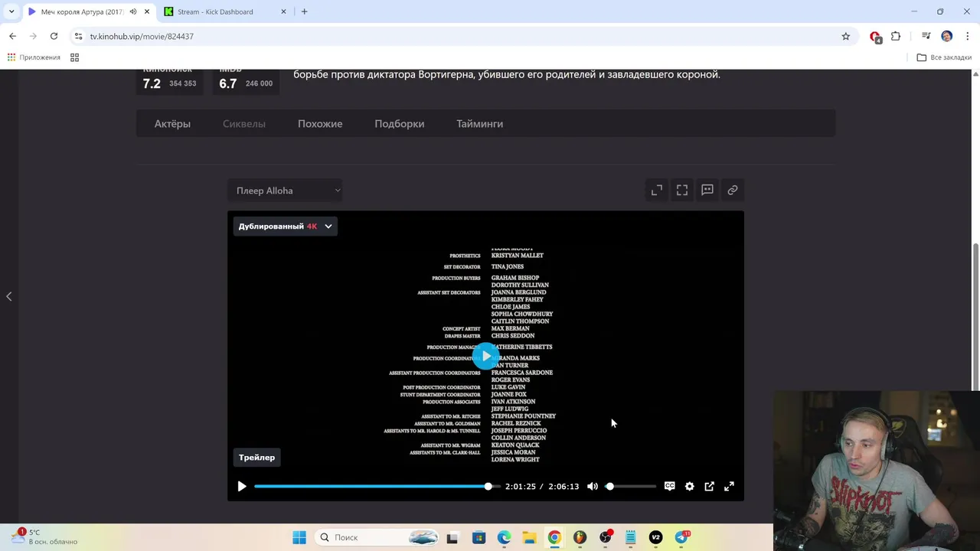Enter fullscreen via player fullscreen icon
The image size is (980, 551).
click(x=730, y=486)
